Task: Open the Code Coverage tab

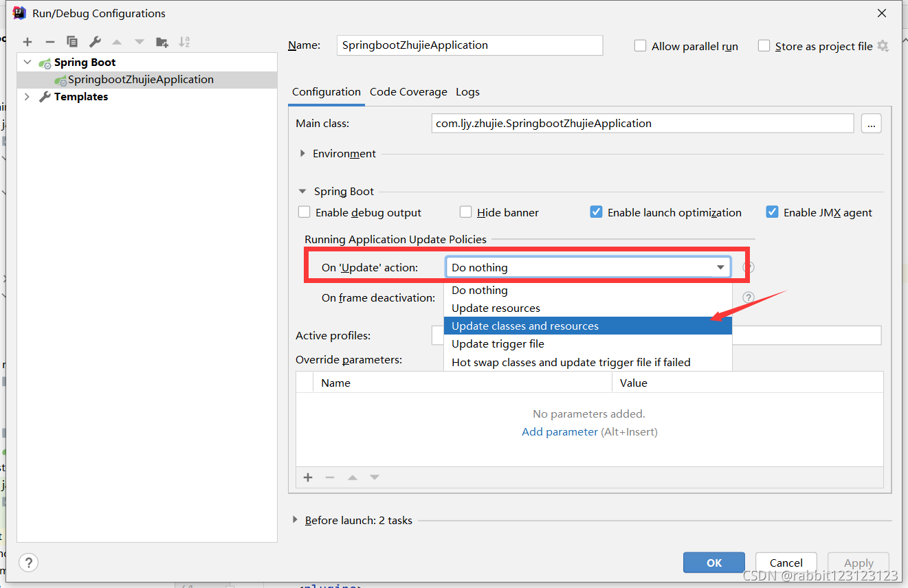Action: (x=408, y=92)
